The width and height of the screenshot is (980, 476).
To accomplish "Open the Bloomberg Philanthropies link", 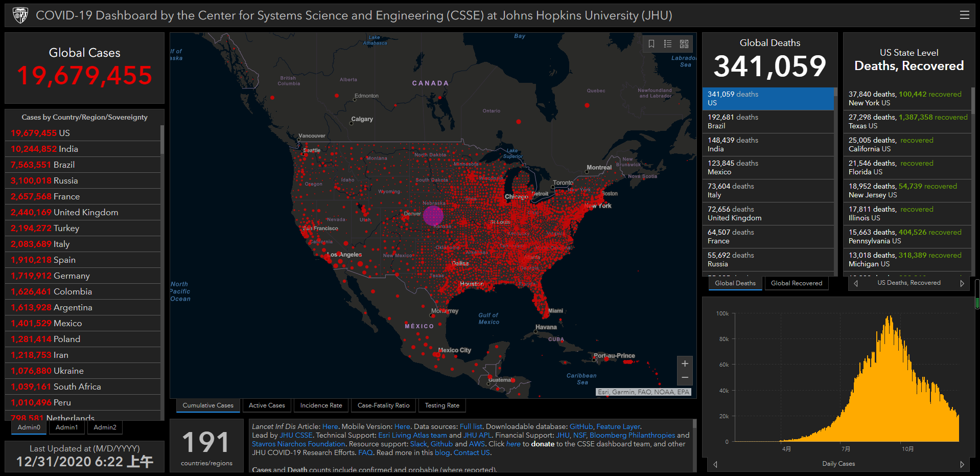I will coord(632,435).
